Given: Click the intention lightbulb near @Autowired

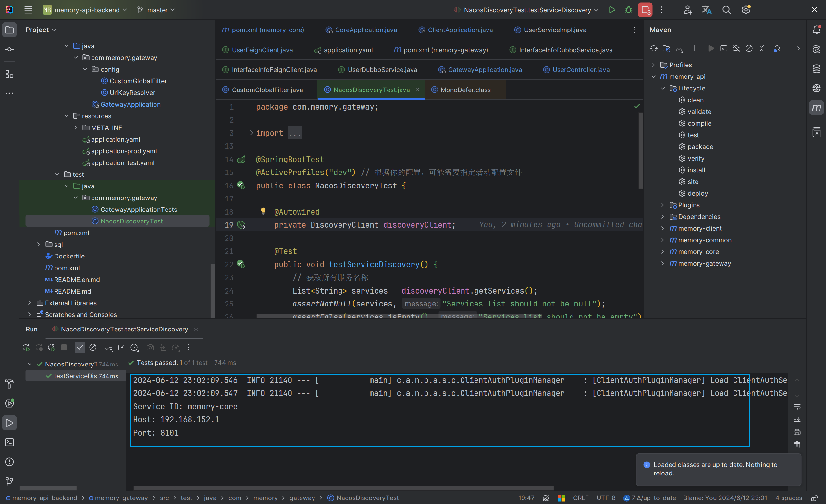Looking at the screenshot, I should pos(263,211).
